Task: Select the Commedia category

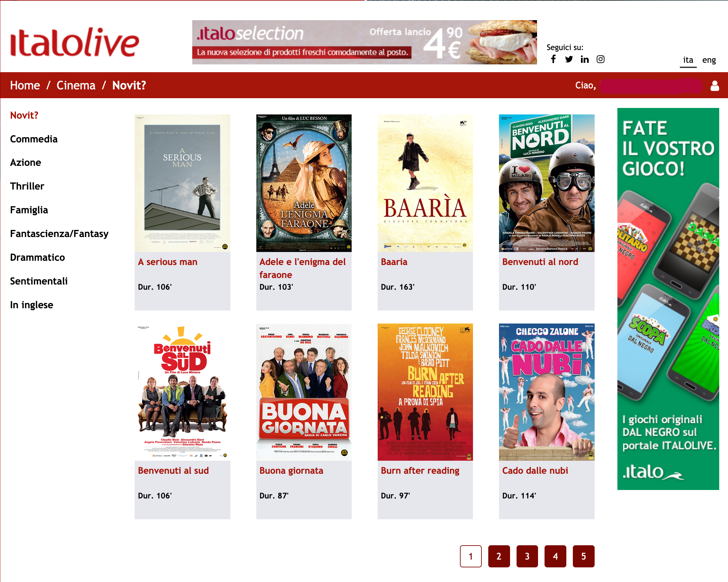Action: 34,139
